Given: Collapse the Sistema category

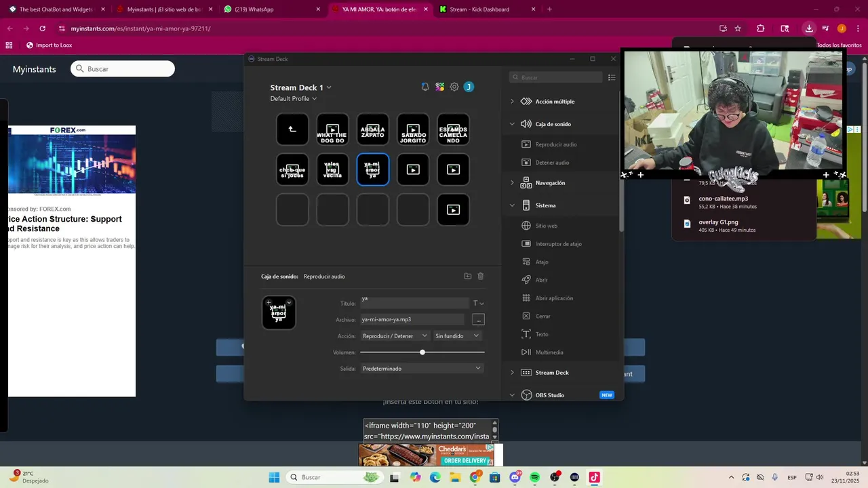Looking at the screenshot, I should (512, 205).
